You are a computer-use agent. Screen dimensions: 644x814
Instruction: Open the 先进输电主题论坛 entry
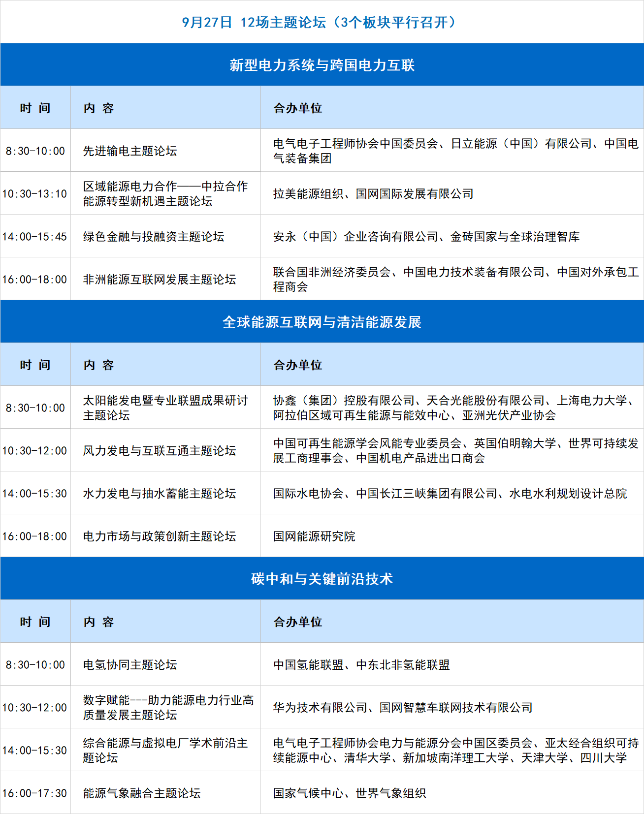click(130, 151)
